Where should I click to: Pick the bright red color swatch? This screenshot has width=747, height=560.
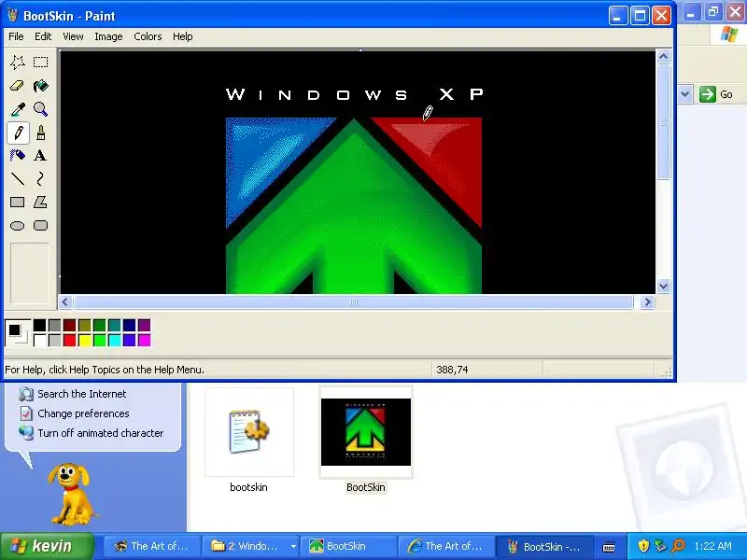pos(69,340)
